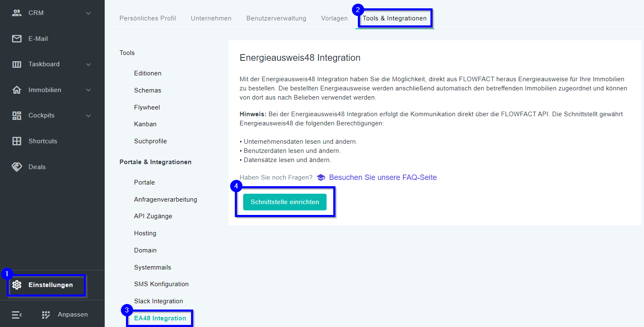Screen dimensions: 644x327
Task: Select Schemas under Tools
Action: (x=148, y=90)
